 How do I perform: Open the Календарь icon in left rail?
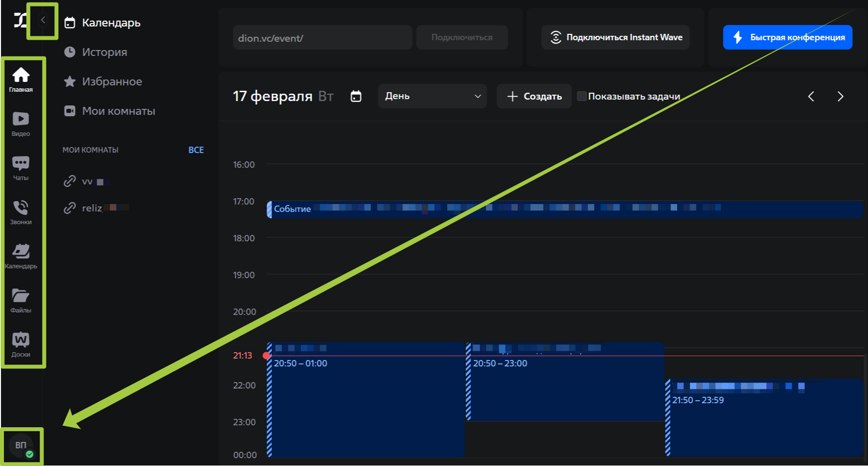click(x=21, y=256)
